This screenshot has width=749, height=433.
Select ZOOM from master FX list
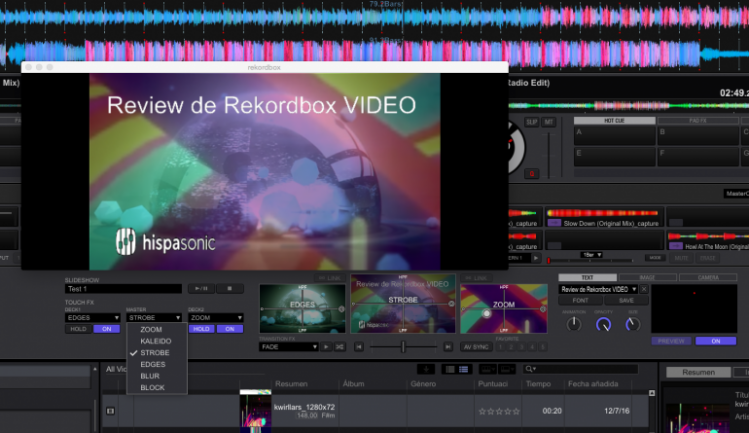pos(157,329)
